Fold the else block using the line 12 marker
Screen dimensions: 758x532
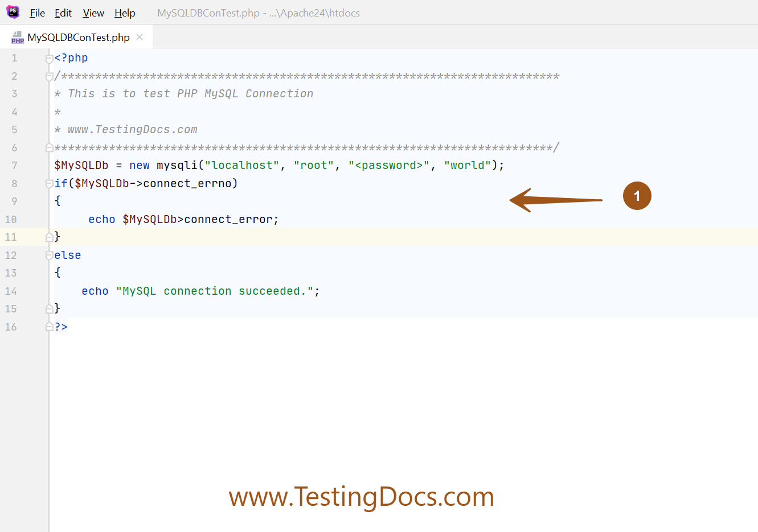coord(49,255)
